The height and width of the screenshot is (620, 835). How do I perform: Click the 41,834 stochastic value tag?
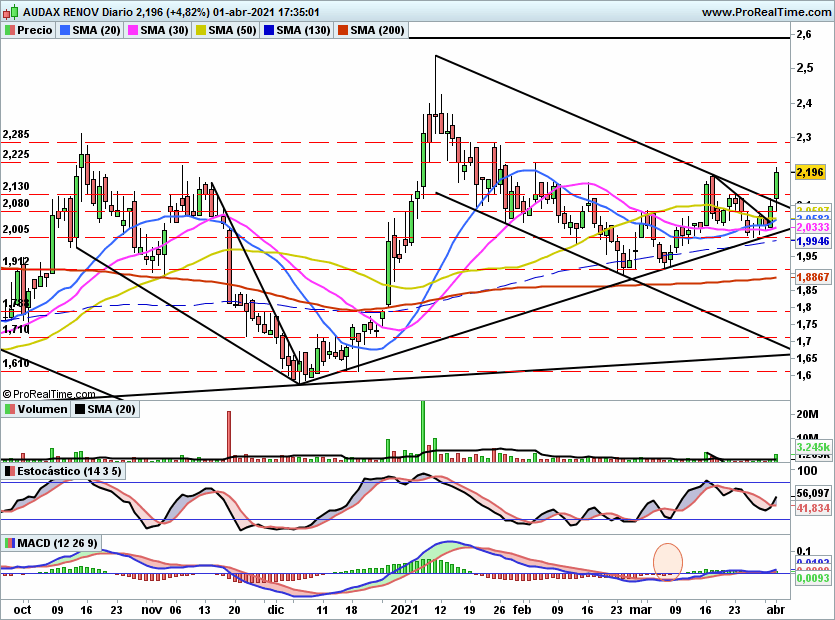(813, 508)
